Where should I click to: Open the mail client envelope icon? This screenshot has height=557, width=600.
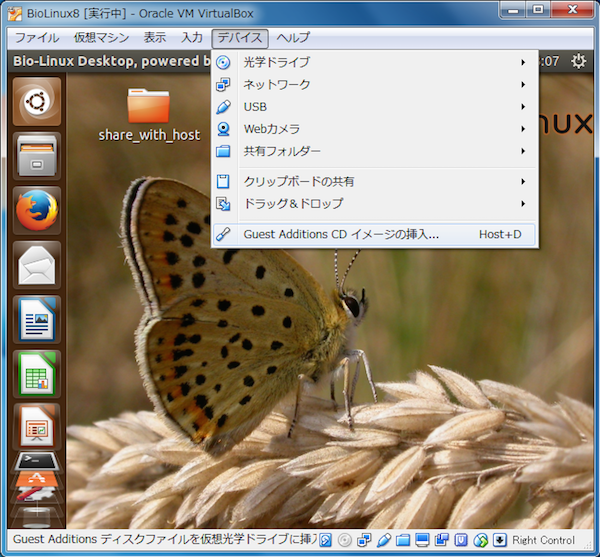[36, 266]
